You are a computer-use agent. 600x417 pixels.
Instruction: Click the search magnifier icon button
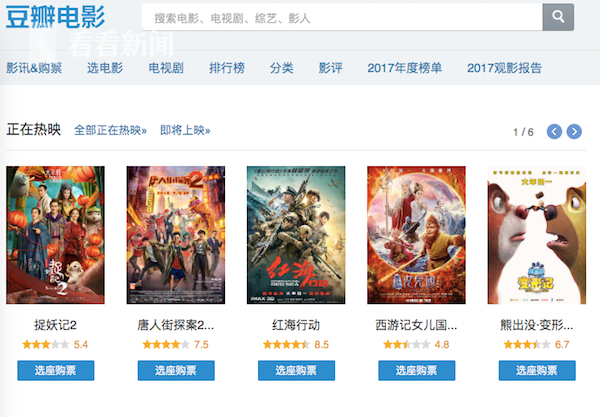[558, 17]
